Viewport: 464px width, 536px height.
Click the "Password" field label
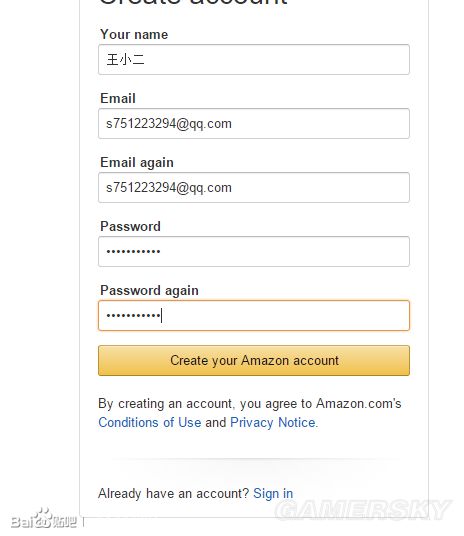[x=130, y=226]
